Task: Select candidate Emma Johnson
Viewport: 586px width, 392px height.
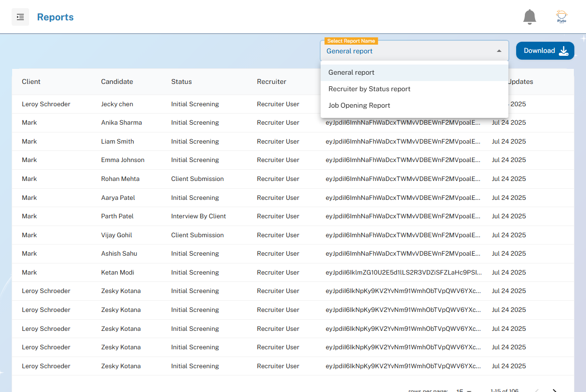Action: [123, 160]
